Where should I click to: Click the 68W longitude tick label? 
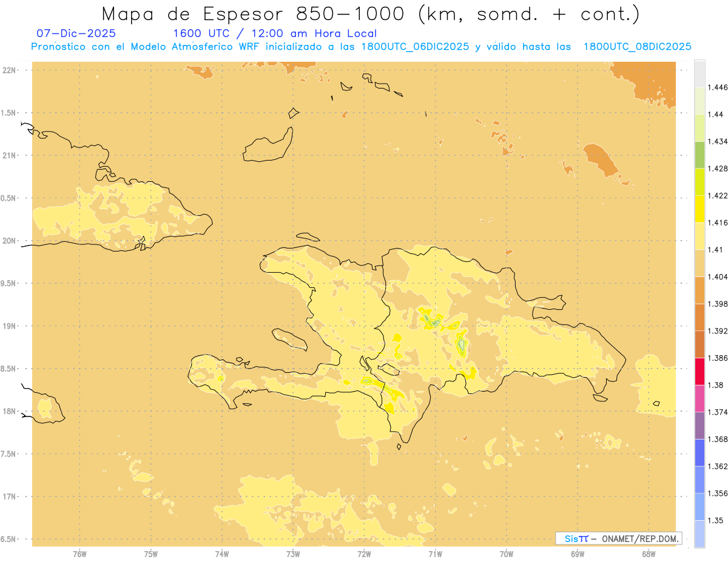649,554
